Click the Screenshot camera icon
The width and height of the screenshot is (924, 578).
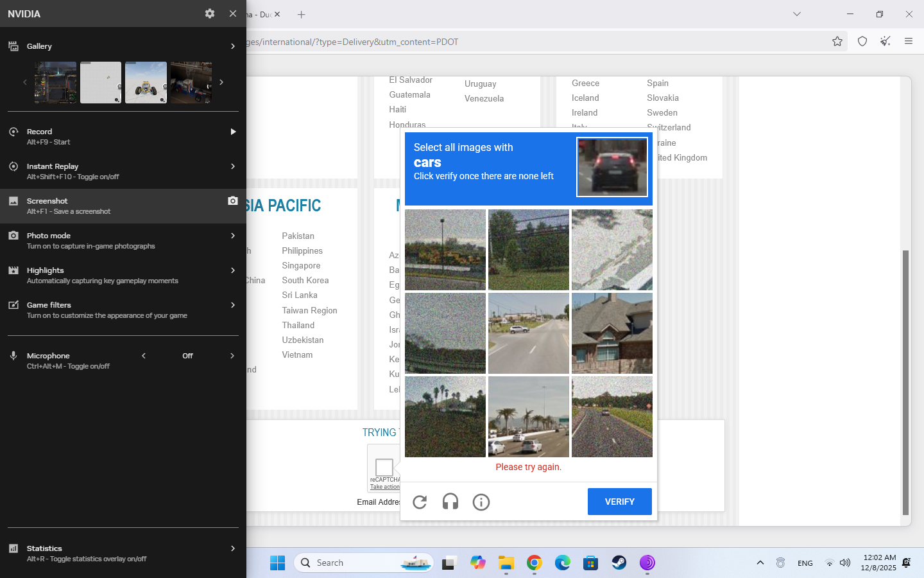233,201
